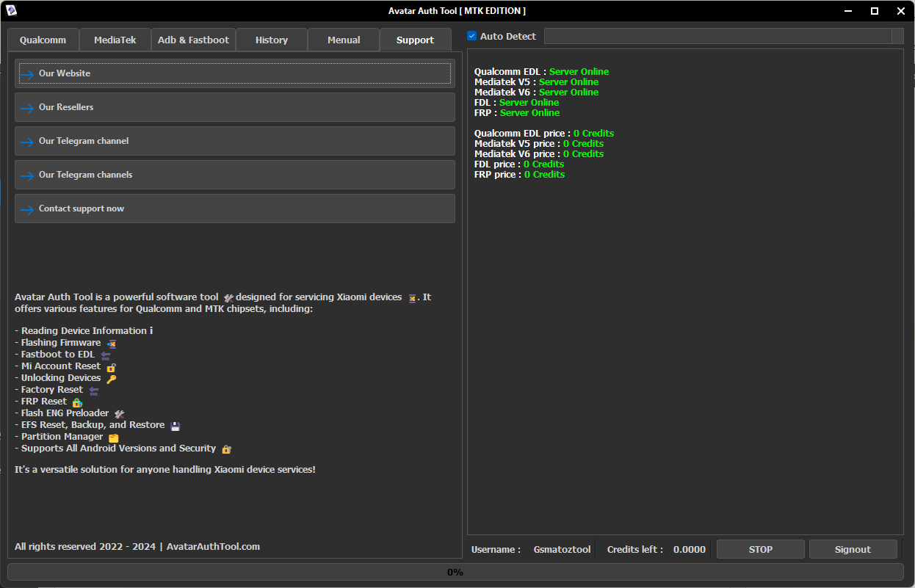915x588 pixels.
Task: Click the unlocked padlock beside Mi Account Reset
Action: click(112, 366)
